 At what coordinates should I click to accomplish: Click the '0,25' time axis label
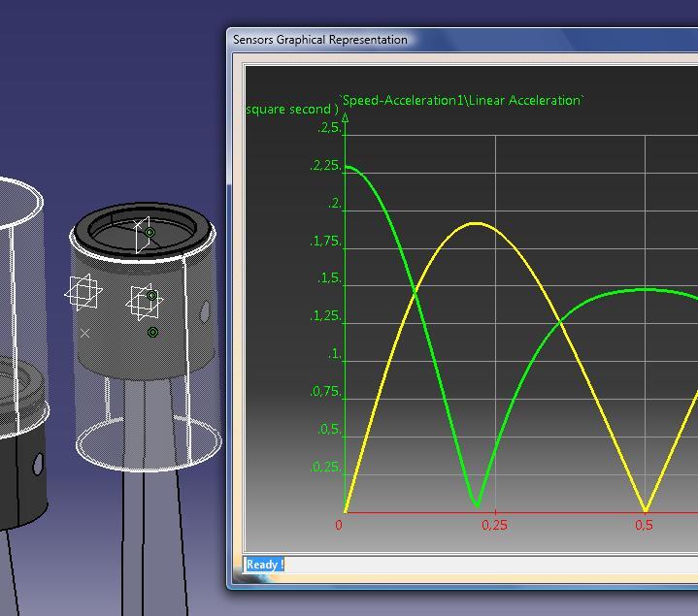[x=494, y=525]
